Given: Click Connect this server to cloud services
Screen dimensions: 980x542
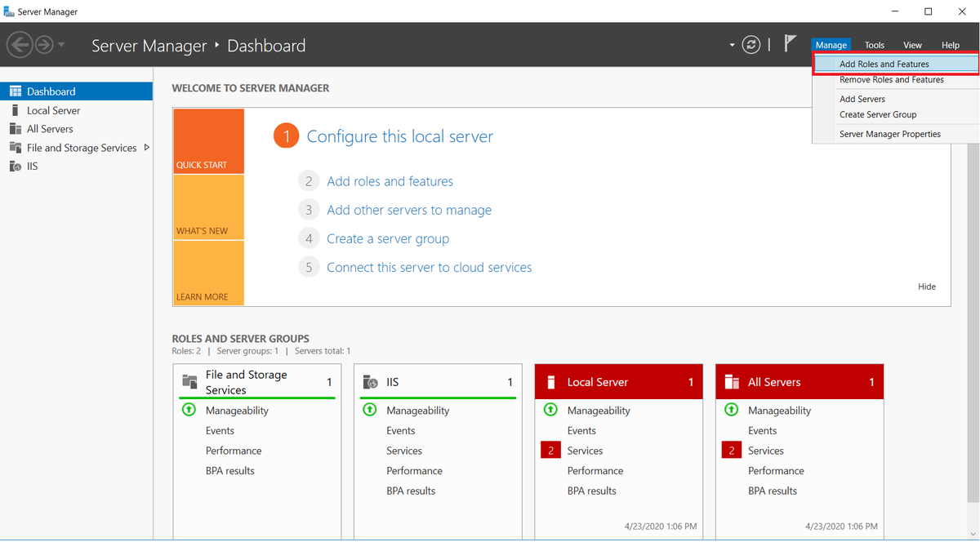Looking at the screenshot, I should coord(429,268).
